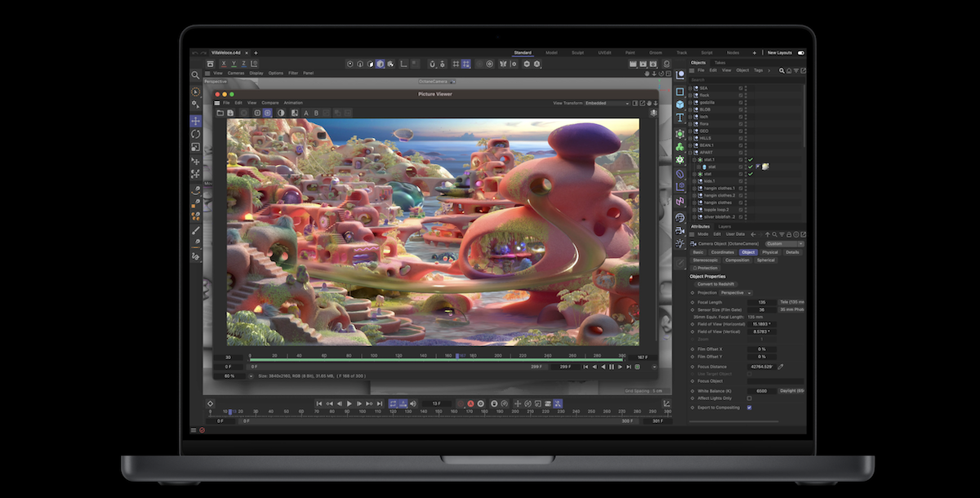
Task: Open the View Transform Embedded dropdown
Action: tap(607, 103)
